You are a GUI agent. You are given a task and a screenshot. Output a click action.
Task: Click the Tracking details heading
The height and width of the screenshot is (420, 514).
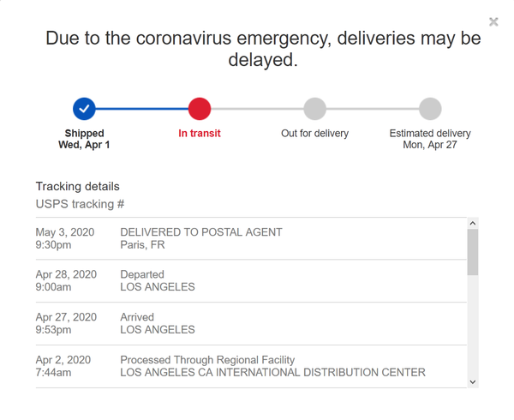click(x=77, y=186)
